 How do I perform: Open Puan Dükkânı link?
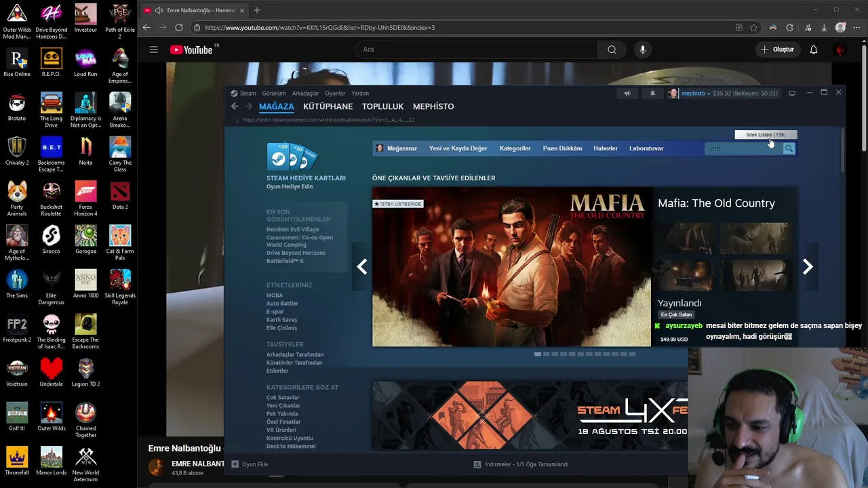tap(562, 148)
